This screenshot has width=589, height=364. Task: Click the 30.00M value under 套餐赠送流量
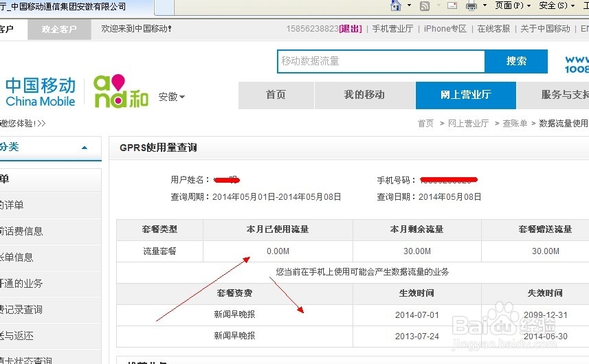(546, 251)
